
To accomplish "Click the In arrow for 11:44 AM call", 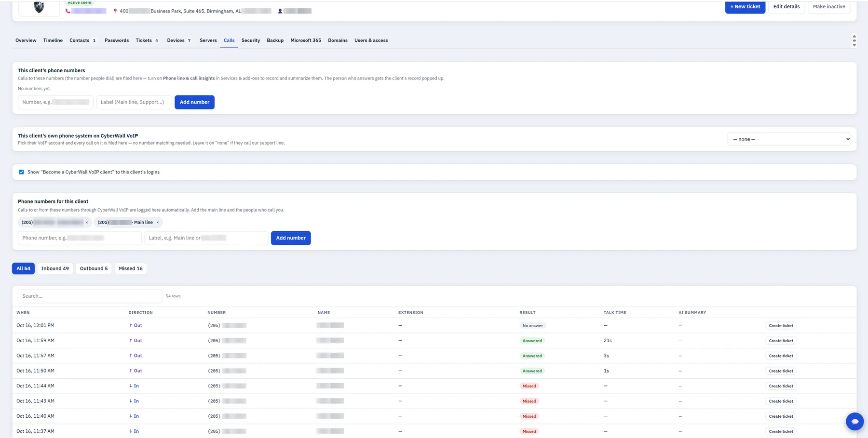I will (130, 386).
